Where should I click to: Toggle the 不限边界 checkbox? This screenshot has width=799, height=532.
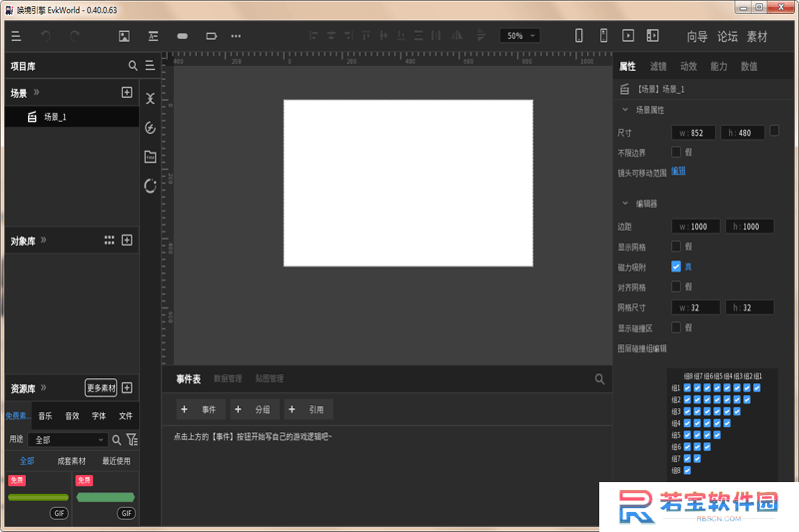(676, 153)
